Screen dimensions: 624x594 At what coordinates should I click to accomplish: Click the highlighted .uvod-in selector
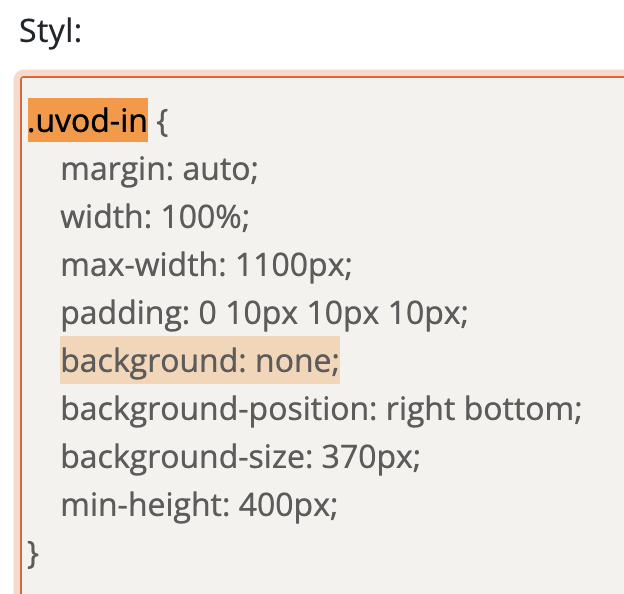tap(88, 122)
